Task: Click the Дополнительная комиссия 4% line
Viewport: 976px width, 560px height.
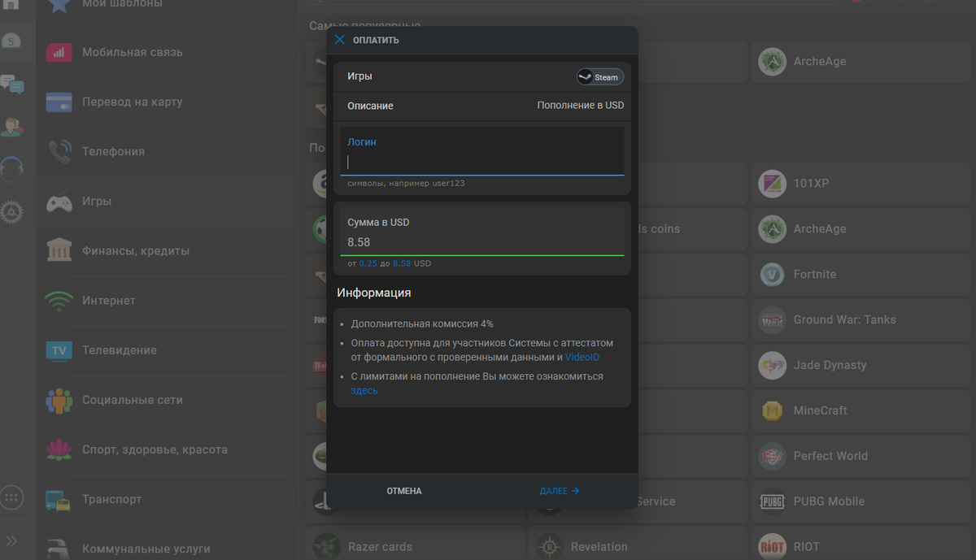Action: point(422,323)
